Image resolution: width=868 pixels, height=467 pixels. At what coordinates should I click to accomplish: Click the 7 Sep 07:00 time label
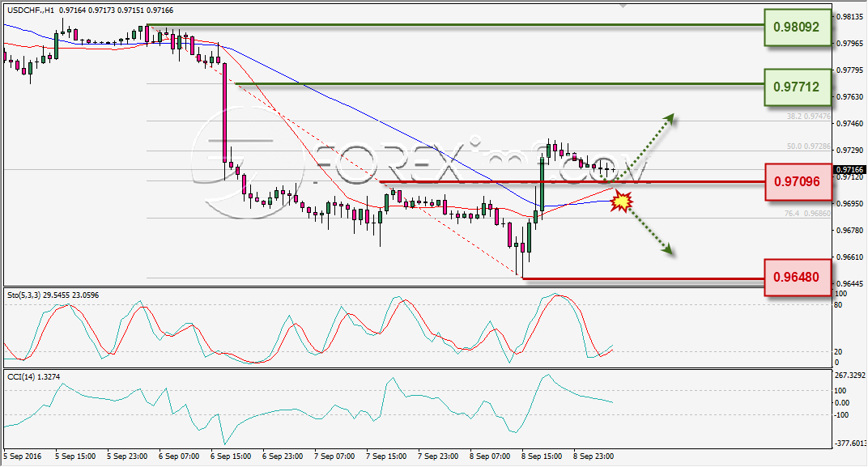[334, 456]
